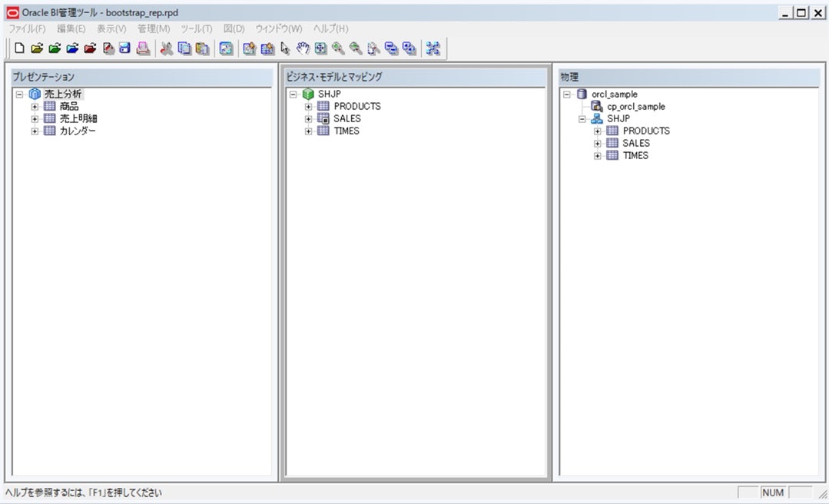Expand the 商品 presentation table
The width and height of the screenshot is (829, 504).
click(x=35, y=107)
